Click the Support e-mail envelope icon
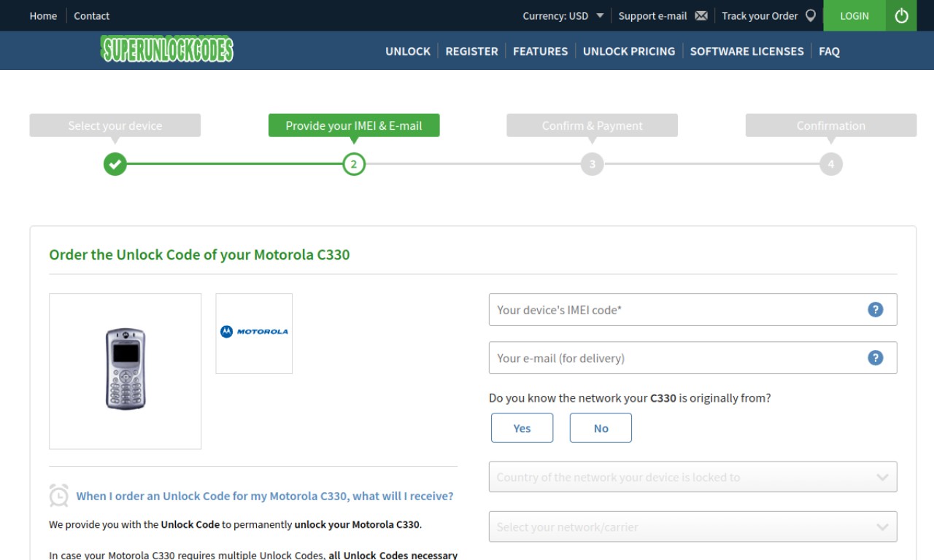Viewport: 934px width, 560px height. (x=701, y=16)
